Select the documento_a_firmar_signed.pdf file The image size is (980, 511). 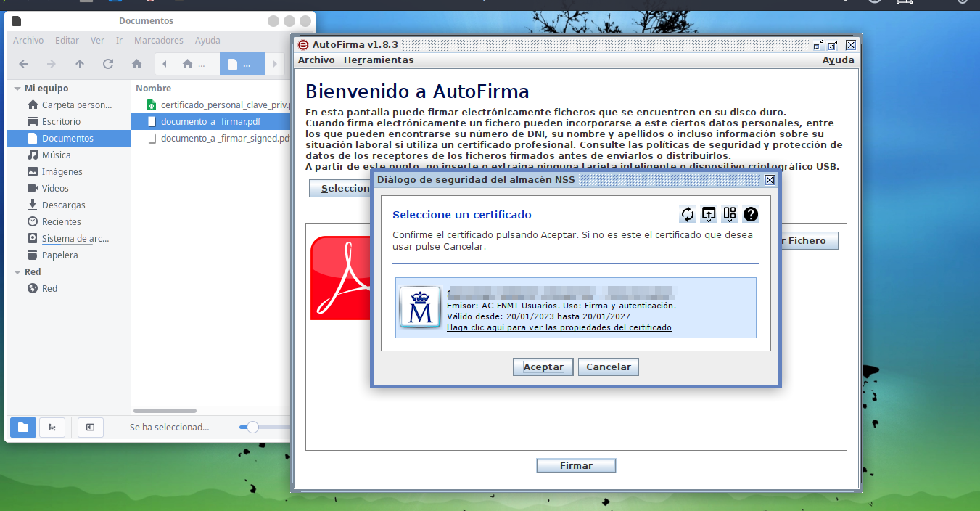[218, 138]
